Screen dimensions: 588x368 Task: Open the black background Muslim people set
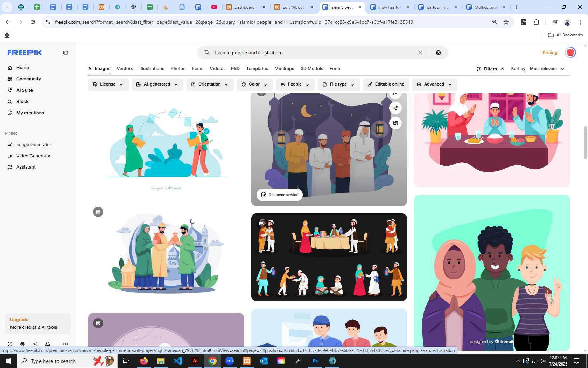pyautogui.click(x=329, y=257)
